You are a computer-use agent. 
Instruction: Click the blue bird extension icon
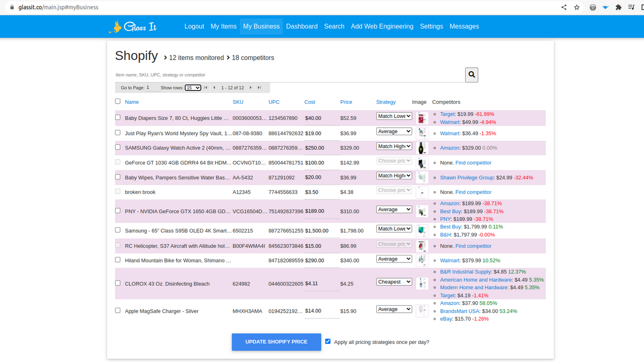point(605,8)
